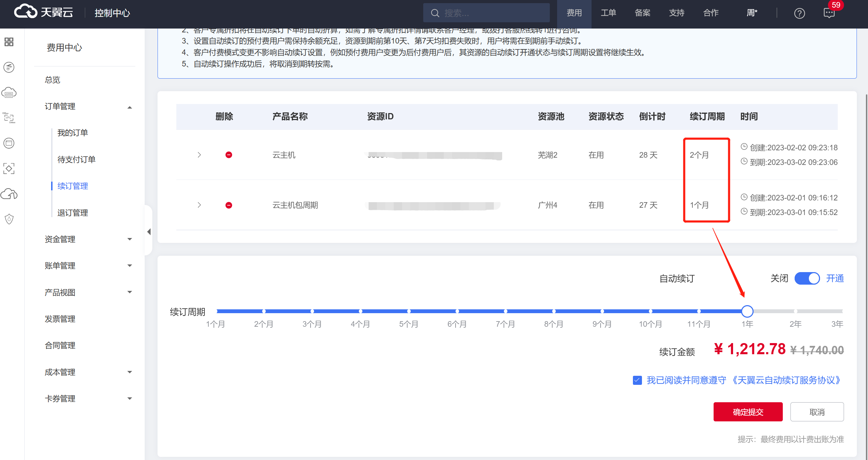868x460 pixels.
Task: Collapse the sidebar with the arrow handle
Action: pyautogui.click(x=149, y=231)
